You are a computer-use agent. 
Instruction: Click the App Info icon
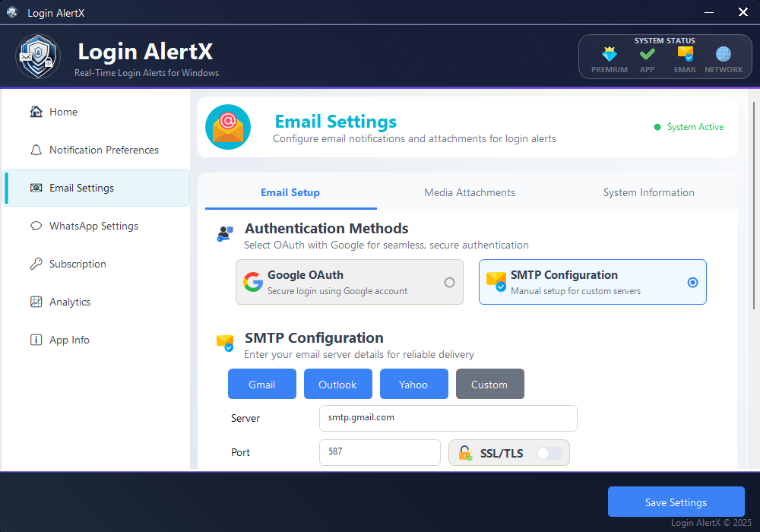click(x=36, y=340)
